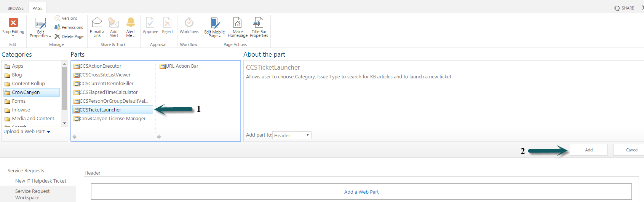The height and width of the screenshot is (202, 644).
Task: Open Service Request Workspace link
Action: [x=32, y=194]
